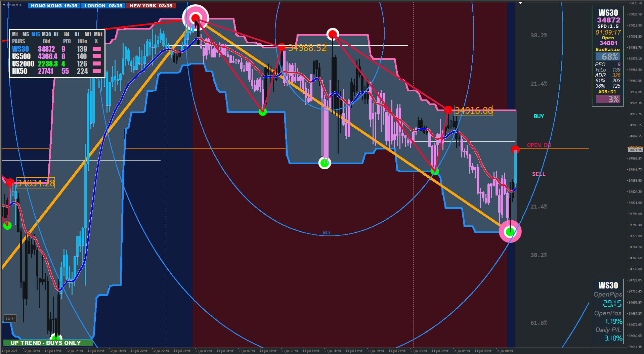Click the pink swatch in the US500 row

pyautogui.click(x=97, y=56)
